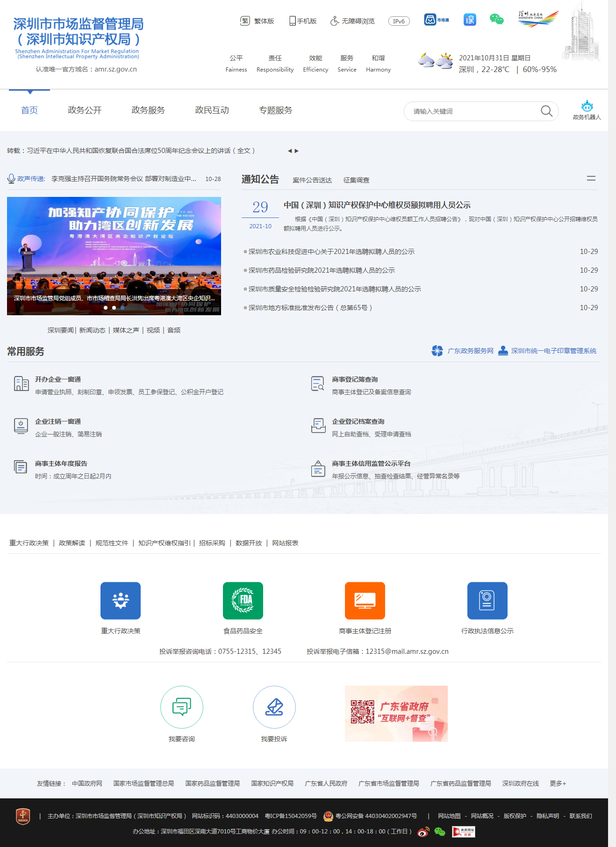The image size is (616, 847).
Task: Click the green WeChat icon in header
Action: click(496, 20)
